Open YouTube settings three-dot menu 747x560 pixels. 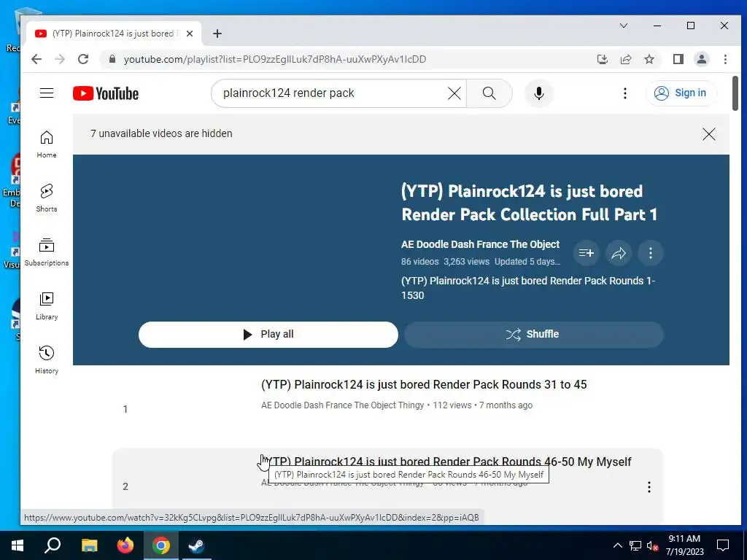click(625, 93)
